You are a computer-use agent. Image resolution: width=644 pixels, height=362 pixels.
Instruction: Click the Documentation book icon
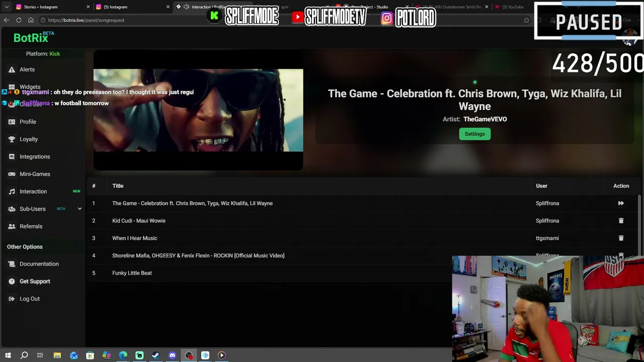12,264
